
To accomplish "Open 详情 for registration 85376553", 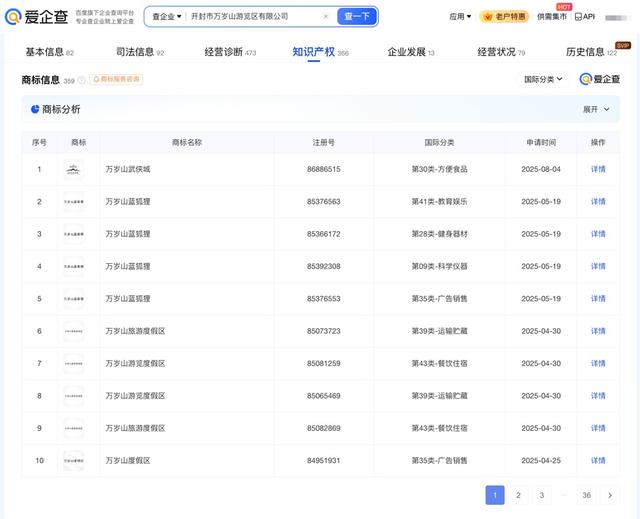I will [598, 299].
